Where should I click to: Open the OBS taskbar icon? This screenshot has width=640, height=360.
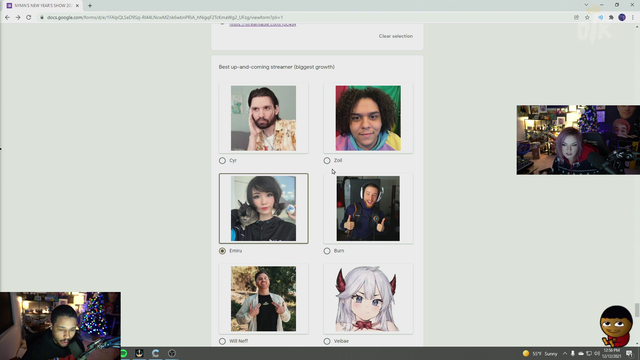pyautogui.click(x=172, y=353)
